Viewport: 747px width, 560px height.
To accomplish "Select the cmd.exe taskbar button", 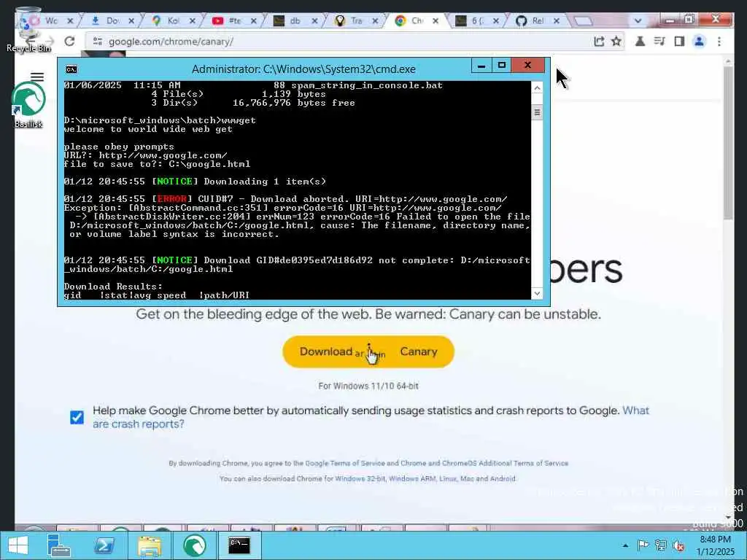I will pos(239,545).
